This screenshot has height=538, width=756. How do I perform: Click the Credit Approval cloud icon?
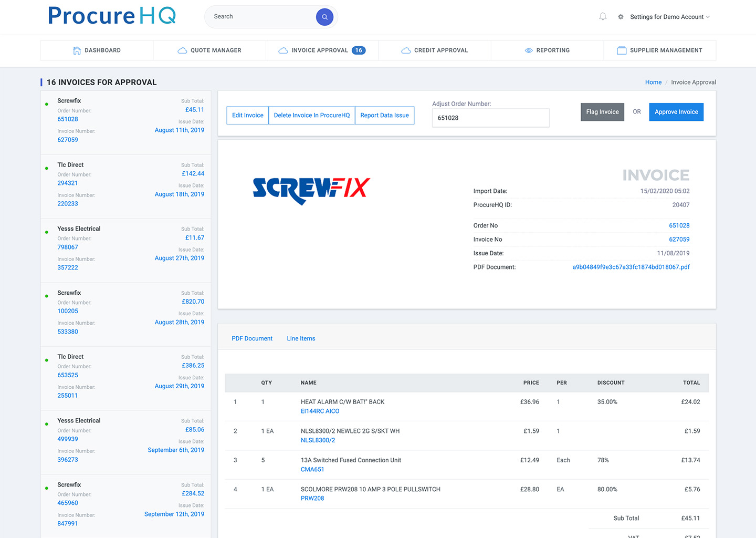tap(406, 50)
